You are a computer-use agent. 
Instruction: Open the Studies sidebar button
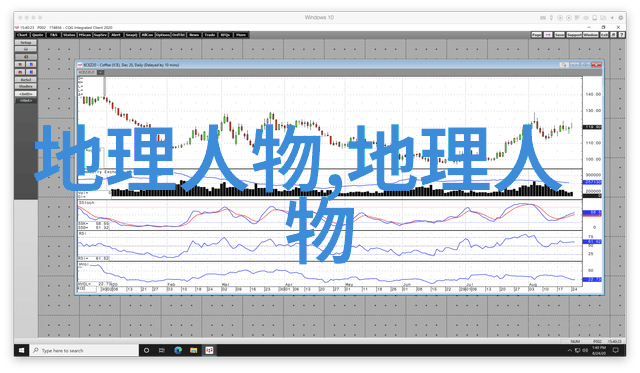click(x=26, y=87)
